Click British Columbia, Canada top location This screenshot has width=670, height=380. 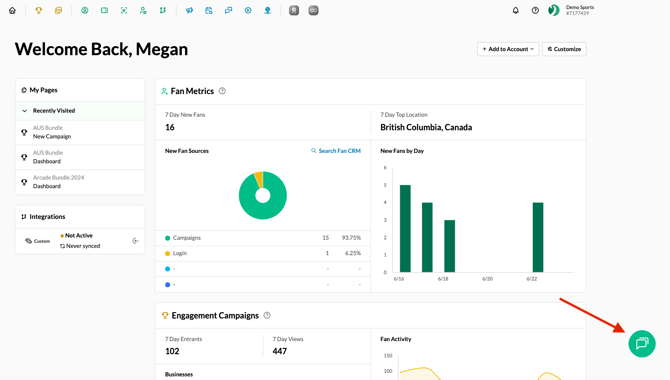click(x=426, y=127)
